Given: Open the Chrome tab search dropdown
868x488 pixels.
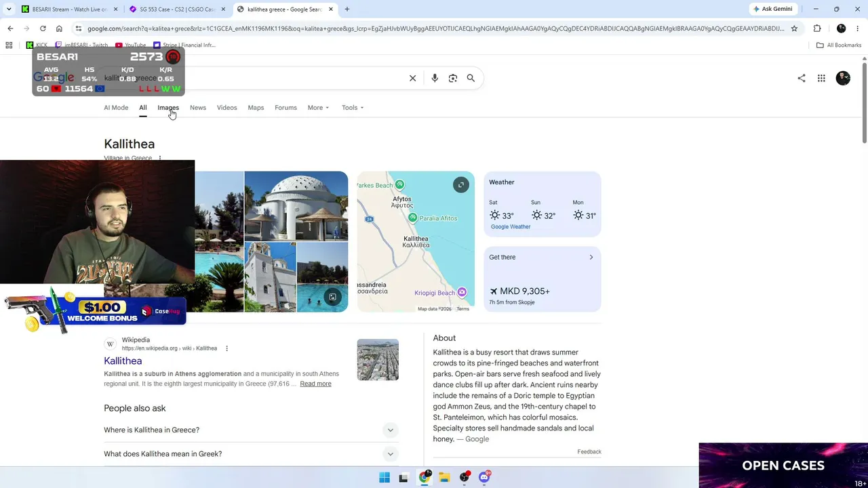Looking at the screenshot, I should coord(9,9).
